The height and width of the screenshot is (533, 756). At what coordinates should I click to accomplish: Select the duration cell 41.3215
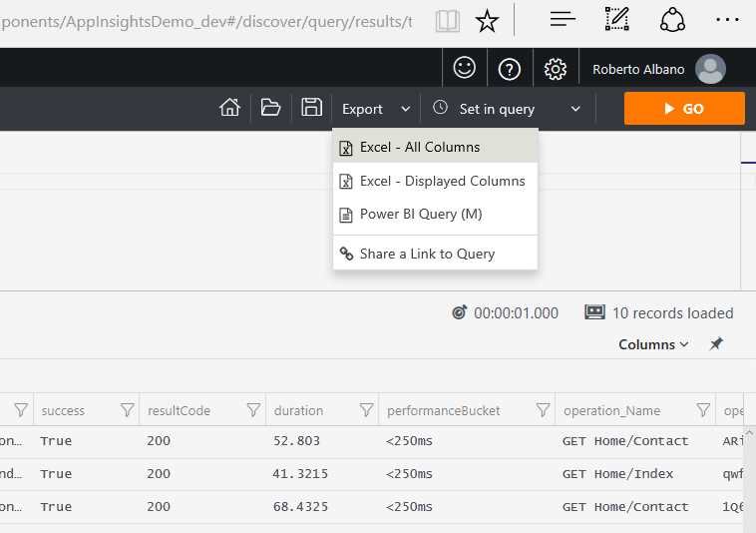[300, 474]
